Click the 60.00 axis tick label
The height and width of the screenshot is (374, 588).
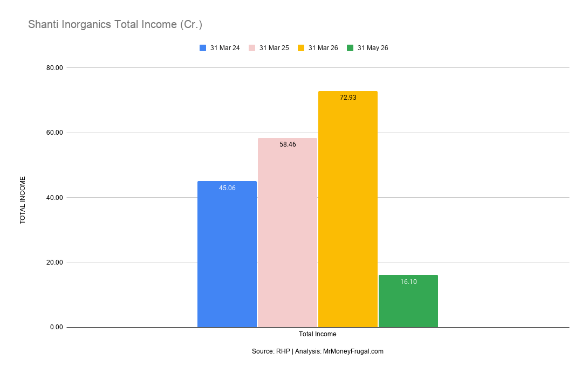coord(54,133)
